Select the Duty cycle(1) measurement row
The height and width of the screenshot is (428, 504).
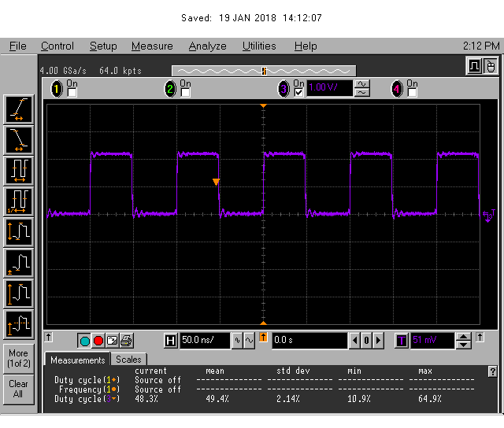264,380
